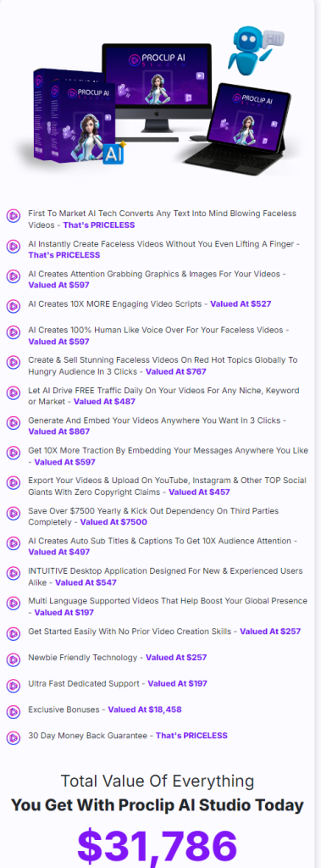The width and height of the screenshot is (321, 868).
Task: Click play bullet icon beside Exclusive Bonuses
Action: coord(14,711)
